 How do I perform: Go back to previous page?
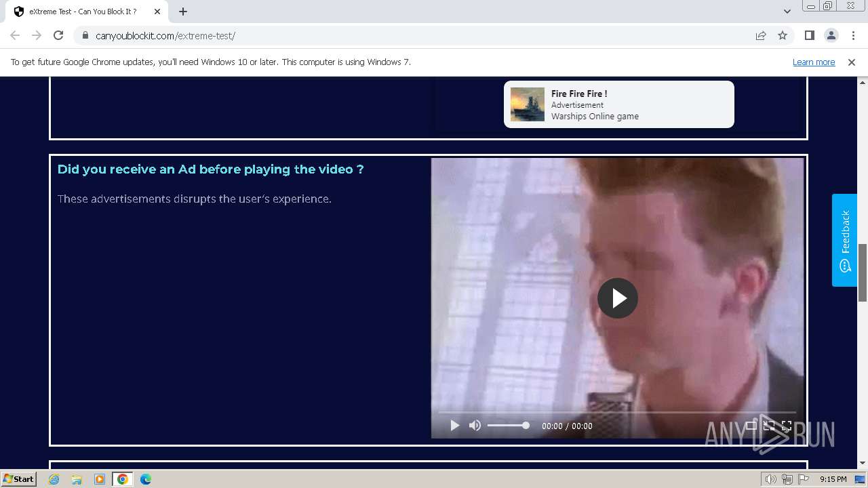pos(15,35)
